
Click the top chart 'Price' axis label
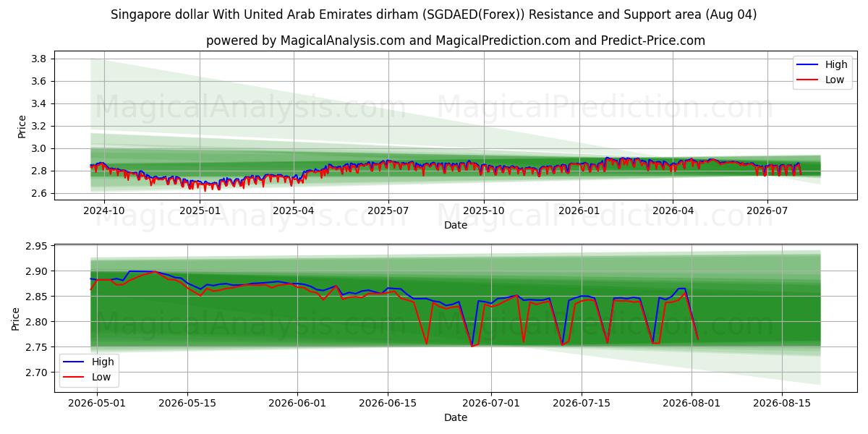(22, 127)
